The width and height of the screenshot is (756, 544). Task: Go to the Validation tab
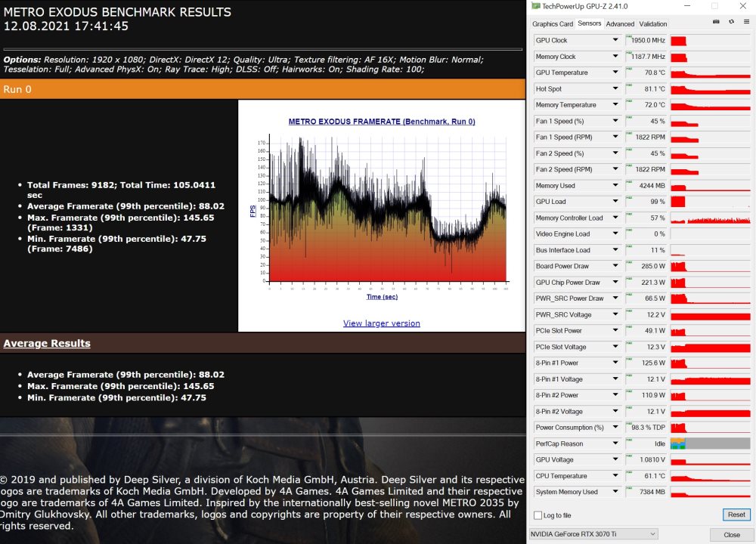click(x=653, y=23)
